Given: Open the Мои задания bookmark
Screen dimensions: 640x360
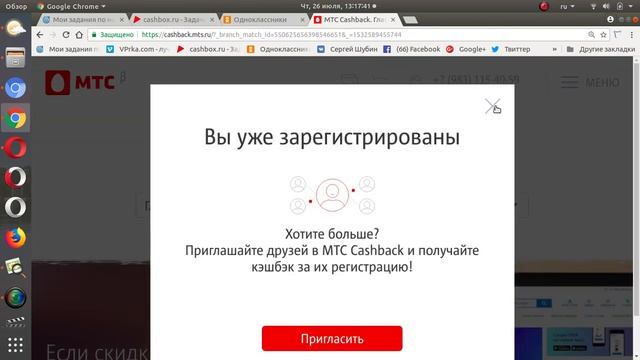Looking at the screenshot, I should tap(67, 49).
